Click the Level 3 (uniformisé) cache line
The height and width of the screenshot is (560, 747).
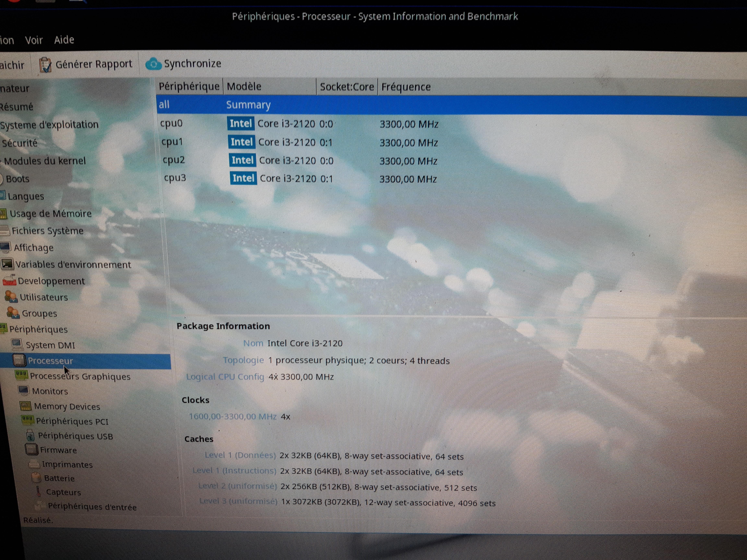[x=347, y=502]
